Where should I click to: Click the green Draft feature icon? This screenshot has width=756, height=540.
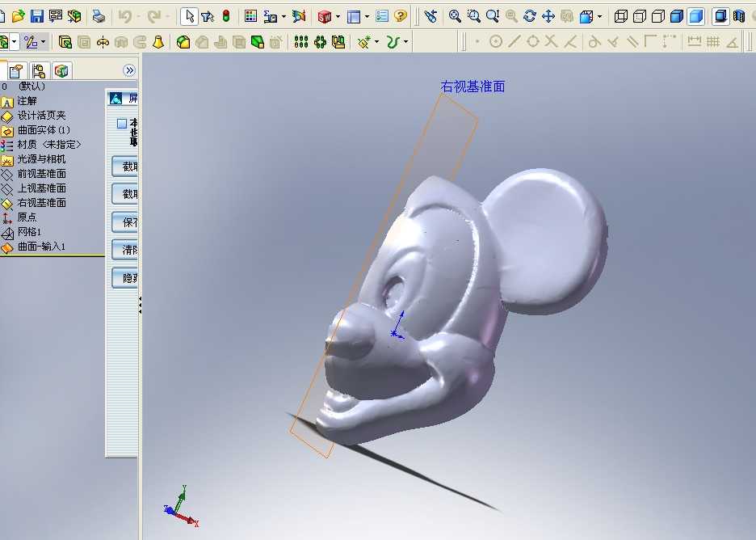258,42
